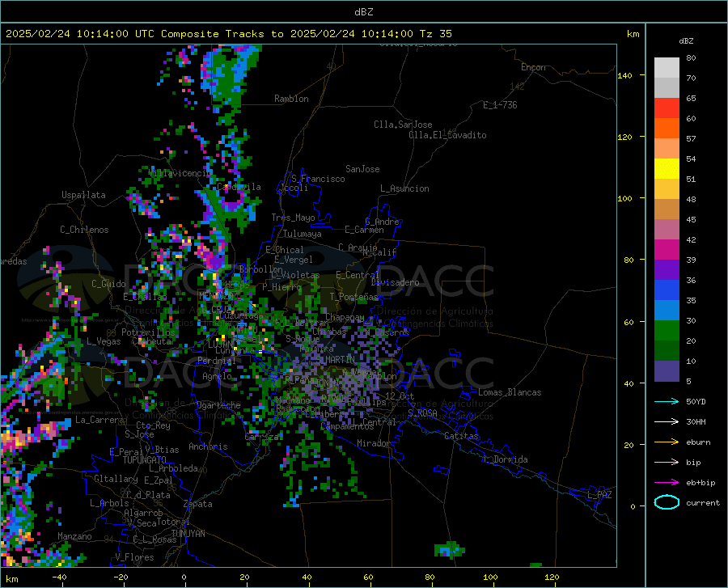
Task: Click the Clla.SanJose map label
Action: point(403,125)
